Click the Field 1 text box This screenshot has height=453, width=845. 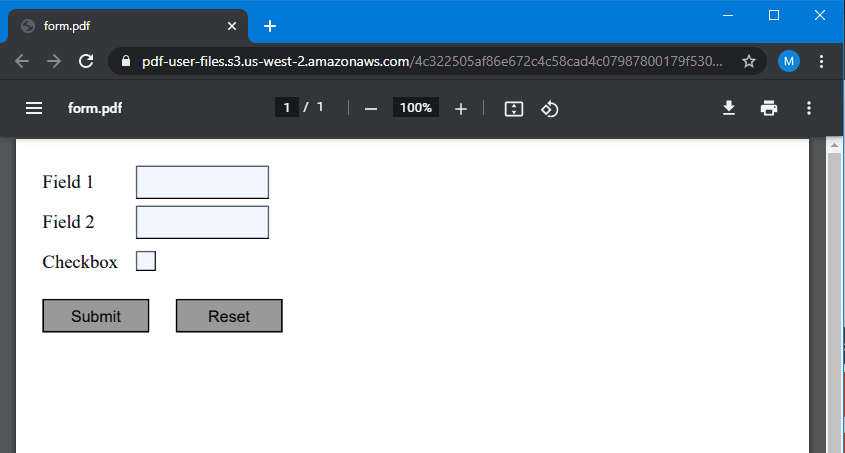pyautogui.click(x=202, y=182)
